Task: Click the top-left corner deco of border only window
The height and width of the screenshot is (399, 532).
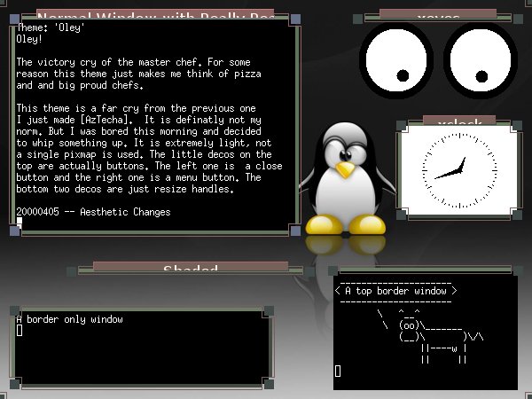Action: click(14, 310)
